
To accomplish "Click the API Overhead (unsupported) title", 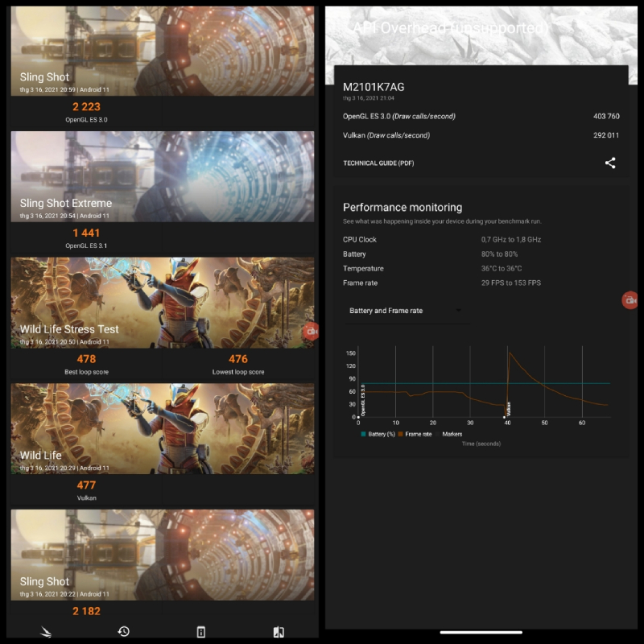I will 451,28.
